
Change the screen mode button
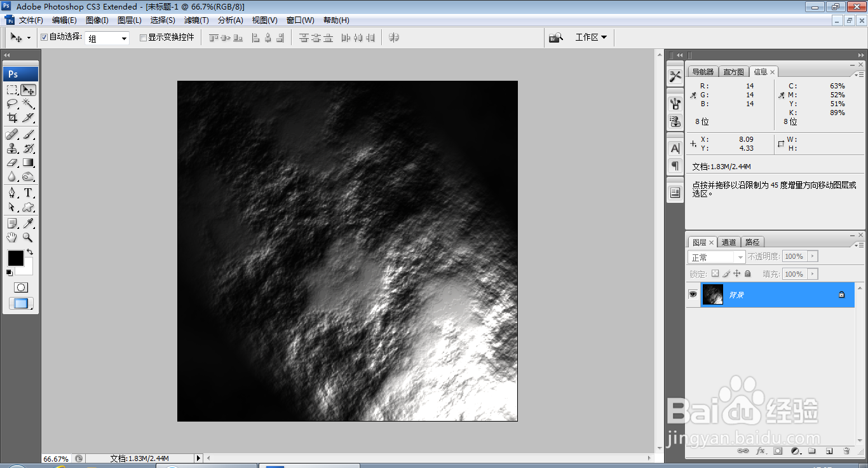pyautogui.click(x=21, y=303)
